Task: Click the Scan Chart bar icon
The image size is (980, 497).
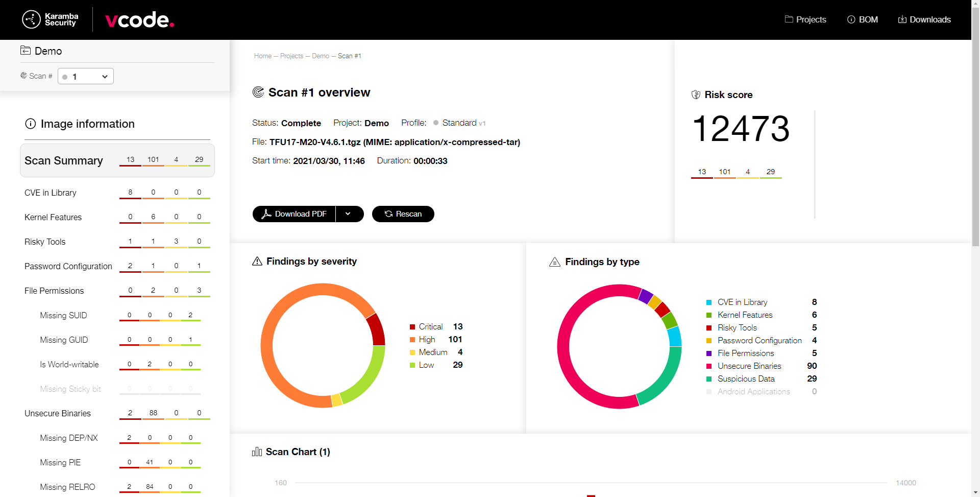Action: pos(257,452)
